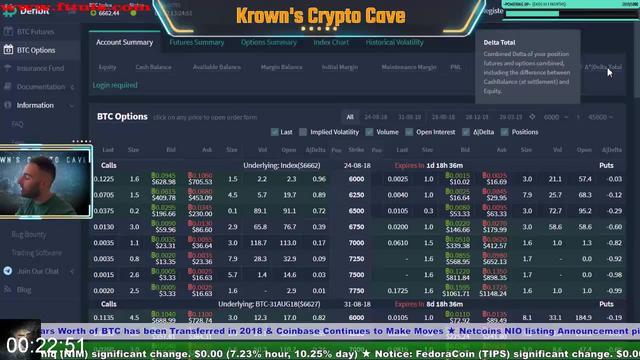Viewport: 640px width, 360px height.
Task: Click the Information circle icon
Action: click(8, 105)
